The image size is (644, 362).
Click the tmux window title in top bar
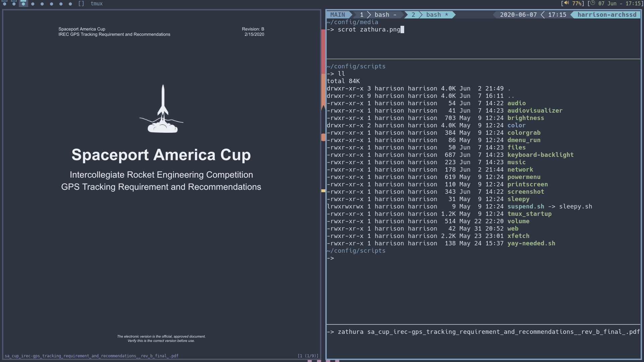click(97, 4)
